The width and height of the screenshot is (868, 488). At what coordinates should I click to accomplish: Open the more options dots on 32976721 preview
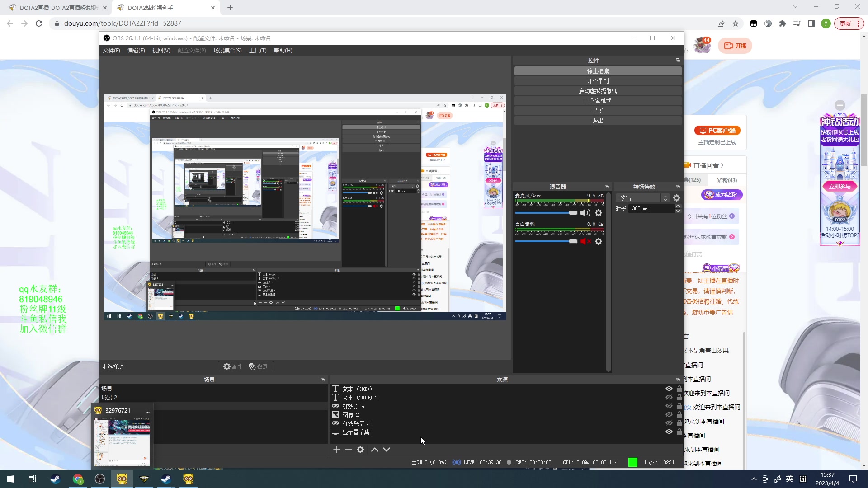(x=147, y=411)
